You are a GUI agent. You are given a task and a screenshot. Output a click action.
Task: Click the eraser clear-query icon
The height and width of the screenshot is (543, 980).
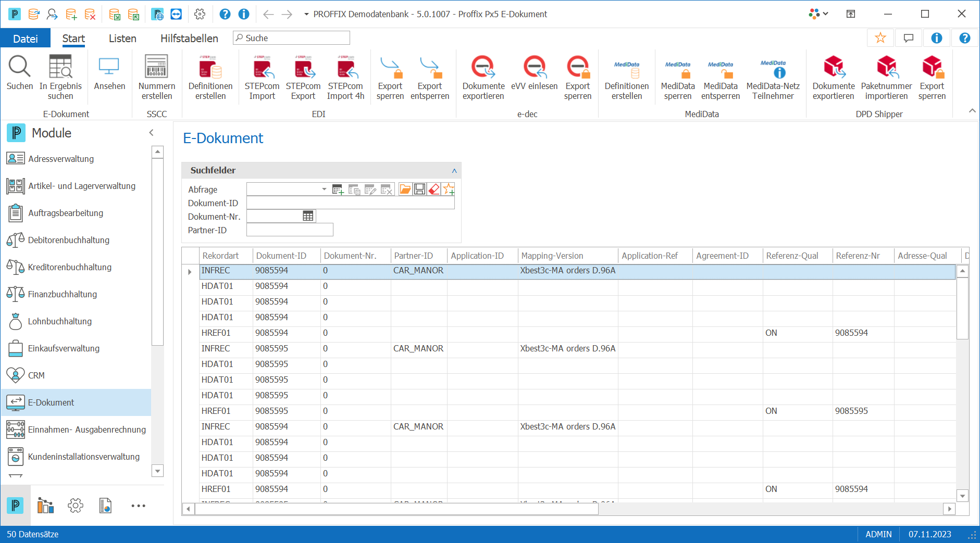click(x=434, y=189)
